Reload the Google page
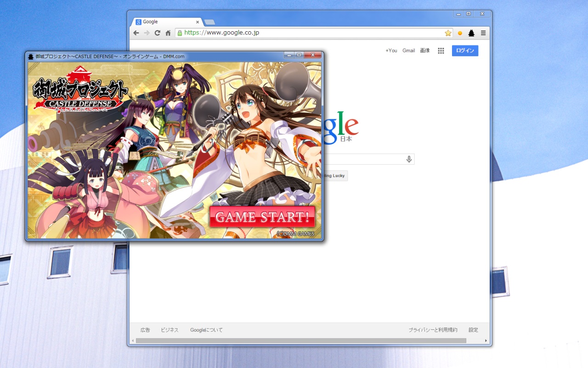 (x=157, y=33)
